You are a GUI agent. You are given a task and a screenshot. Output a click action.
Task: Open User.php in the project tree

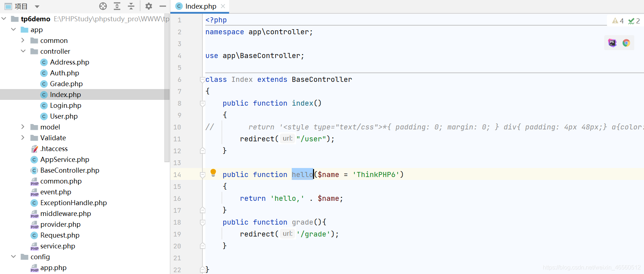tap(64, 116)
